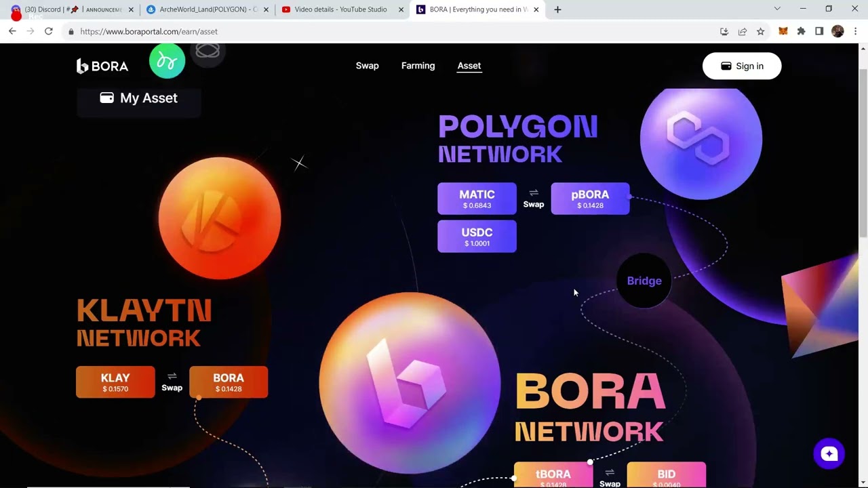
Task: Click the install app icon in the address bar
Action: [x=724, y=31]
